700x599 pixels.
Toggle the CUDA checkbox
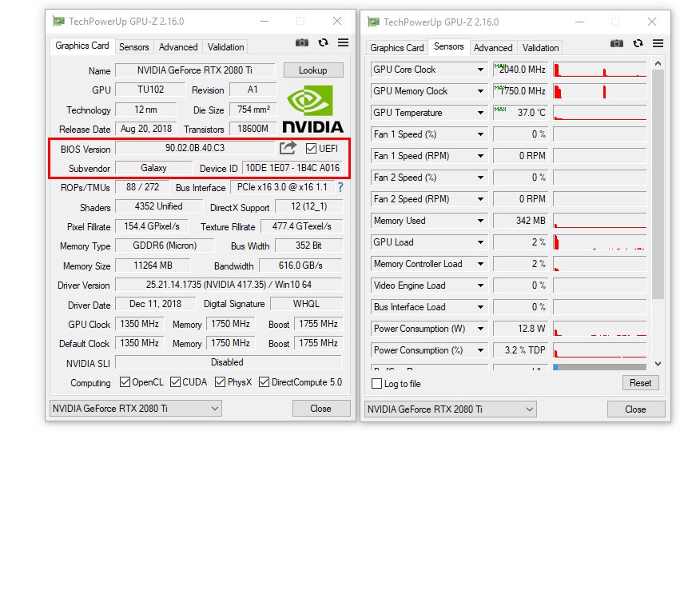175,382
